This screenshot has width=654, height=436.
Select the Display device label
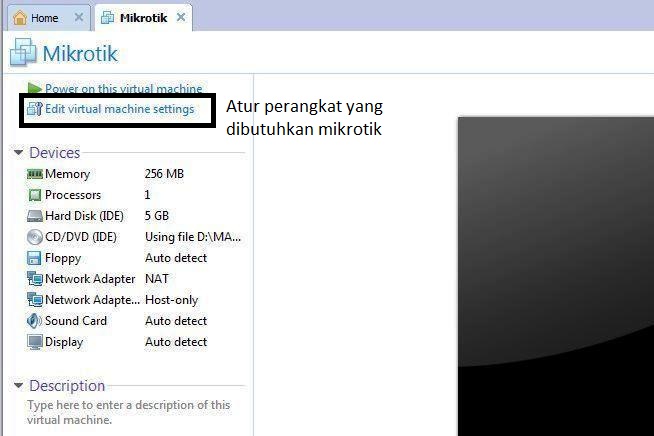[x=64, y=342]
